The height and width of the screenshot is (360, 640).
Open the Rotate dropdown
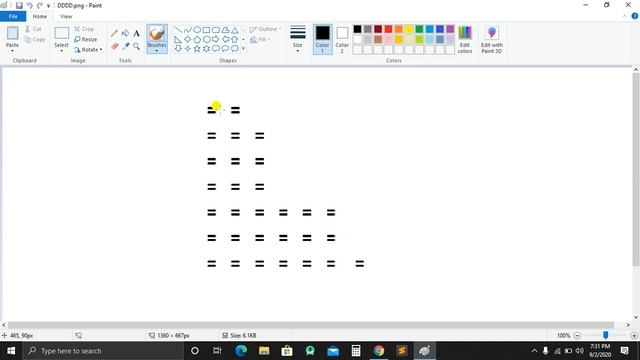(88, 50)
